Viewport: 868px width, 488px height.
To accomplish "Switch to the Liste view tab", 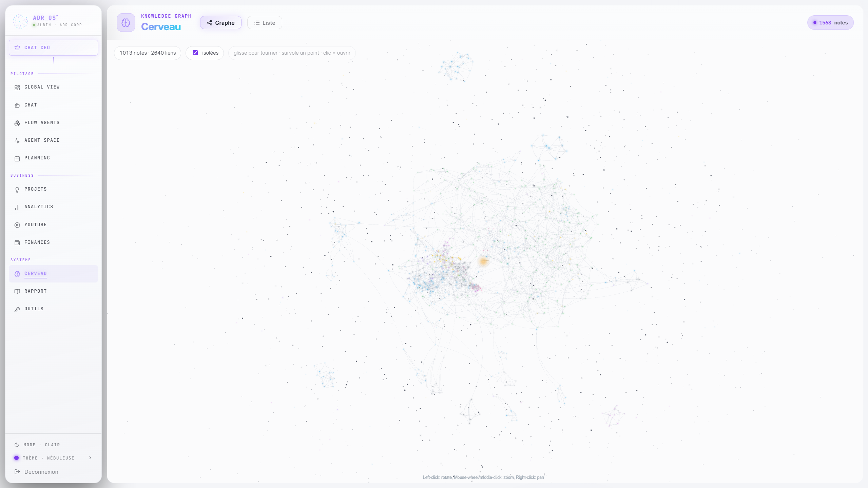I will (x=265, y=23).
